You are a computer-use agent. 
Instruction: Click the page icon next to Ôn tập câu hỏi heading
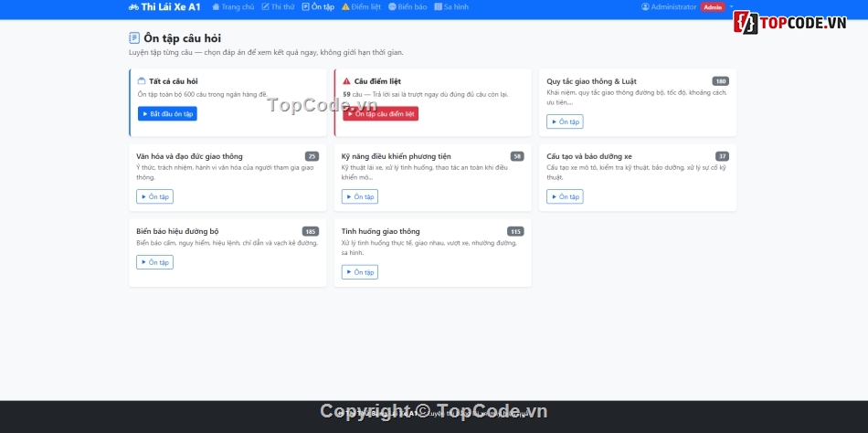(x=134, y=38)
